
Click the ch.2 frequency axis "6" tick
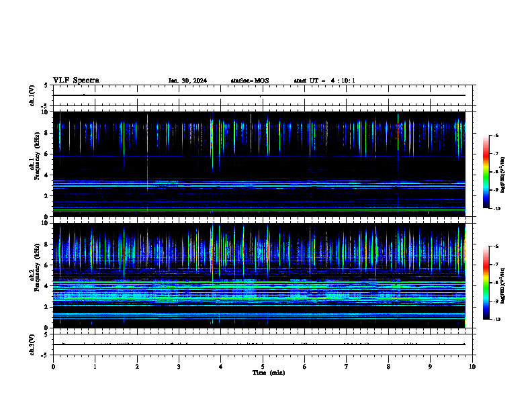(47, 265)
